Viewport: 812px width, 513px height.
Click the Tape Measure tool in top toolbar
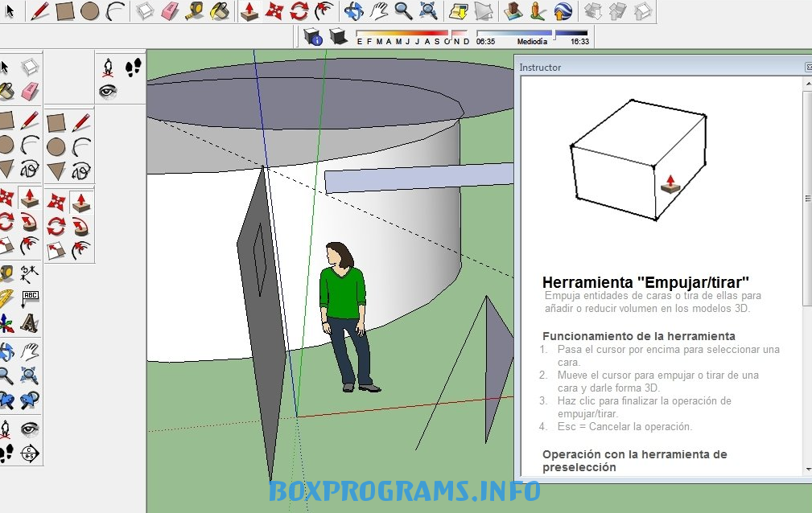pyautogui.click(x=195, y=10)
